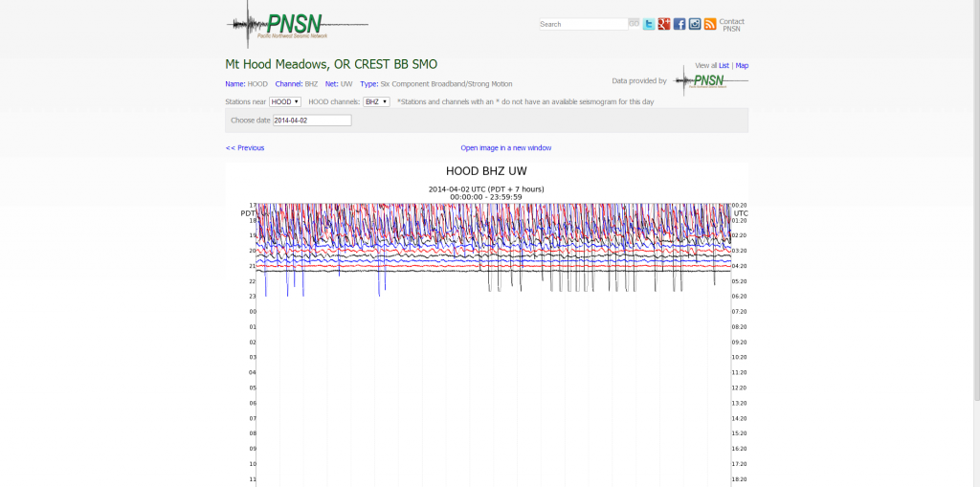The height and width of the screenshot is (487, 980).
Task: Open the Facebook icon
Action: (679, 24)
